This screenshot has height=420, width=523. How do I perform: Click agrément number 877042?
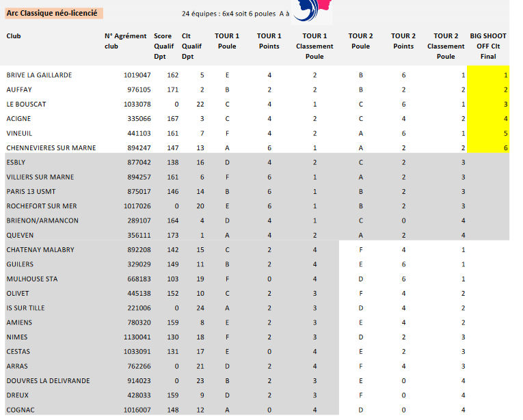(139, 163)
